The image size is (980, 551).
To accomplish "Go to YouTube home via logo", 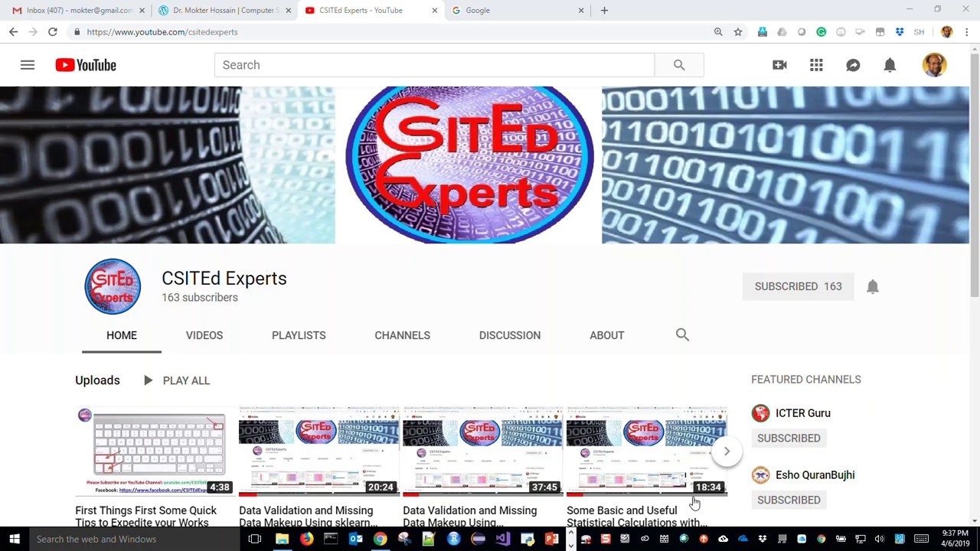I will pos(86,65).
